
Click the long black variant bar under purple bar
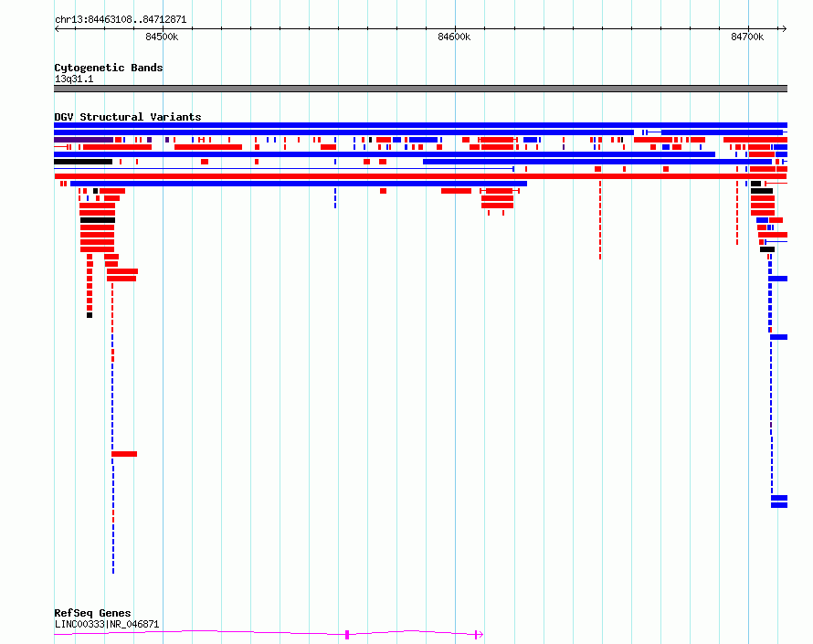pyautogui.click(x=83, y=162)
